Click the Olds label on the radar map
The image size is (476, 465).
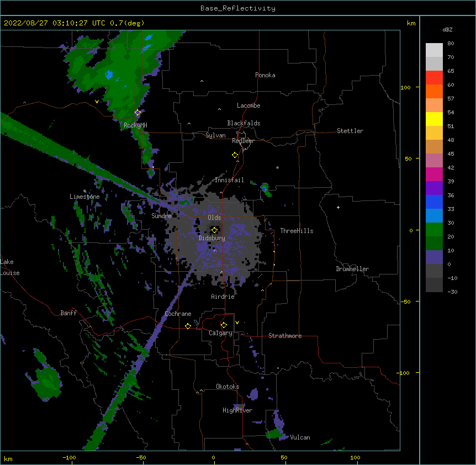click(214, 218)
